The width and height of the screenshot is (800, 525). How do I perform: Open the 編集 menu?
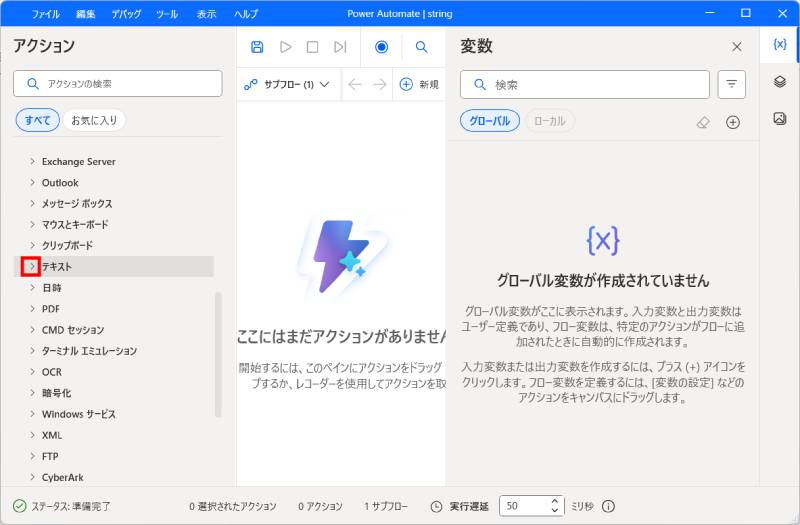[85, 14]
